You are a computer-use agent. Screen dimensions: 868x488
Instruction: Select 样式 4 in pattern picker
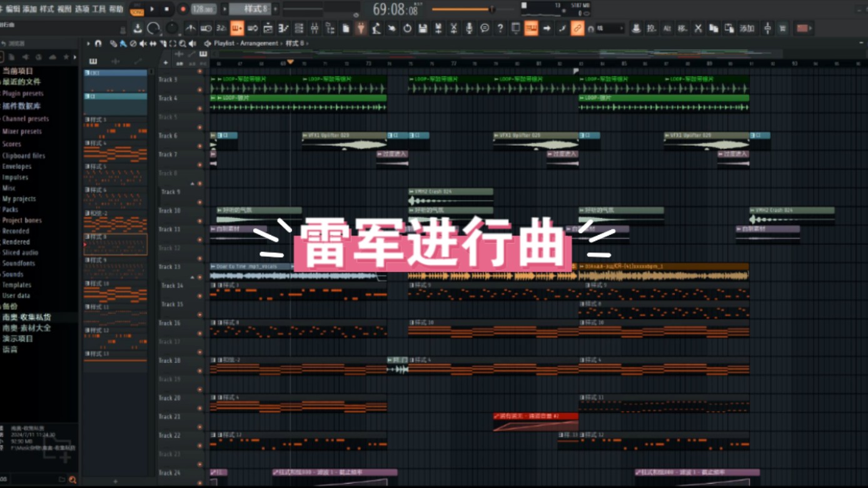coord(116,151)
